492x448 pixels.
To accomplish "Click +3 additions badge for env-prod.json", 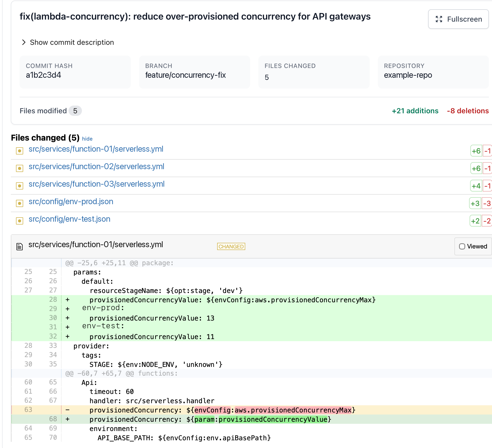I will tap(475, 203).
